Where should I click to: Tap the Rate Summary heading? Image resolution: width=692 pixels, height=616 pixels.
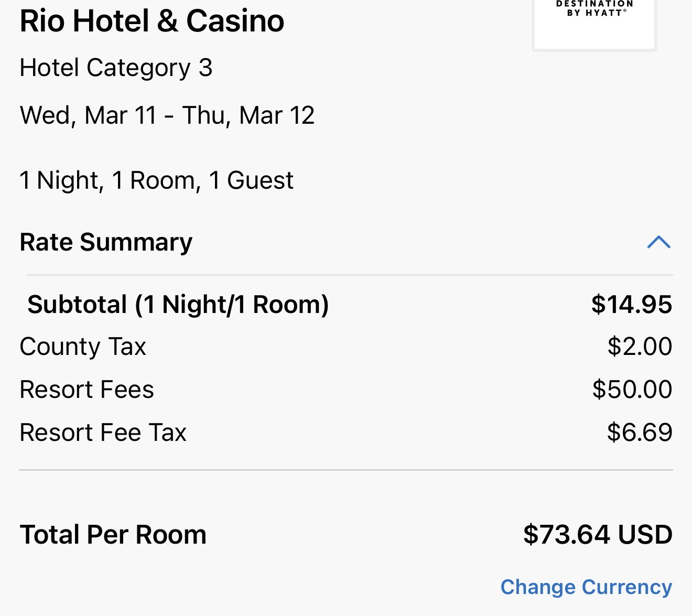(106, 242)
